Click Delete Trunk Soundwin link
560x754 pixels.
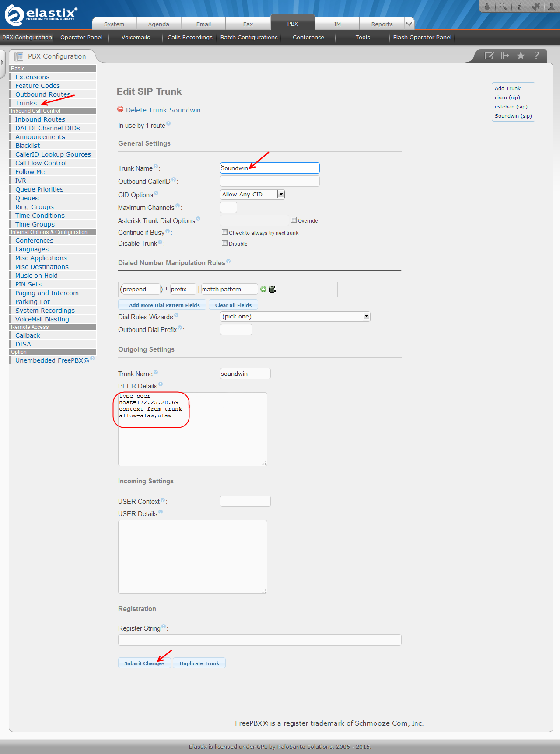click(x=163, y=110)
